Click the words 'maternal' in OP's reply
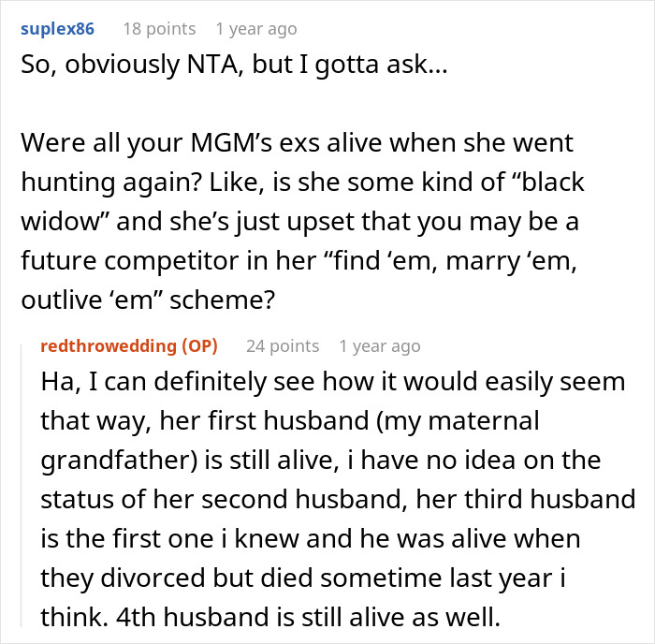 pos(484,420)
